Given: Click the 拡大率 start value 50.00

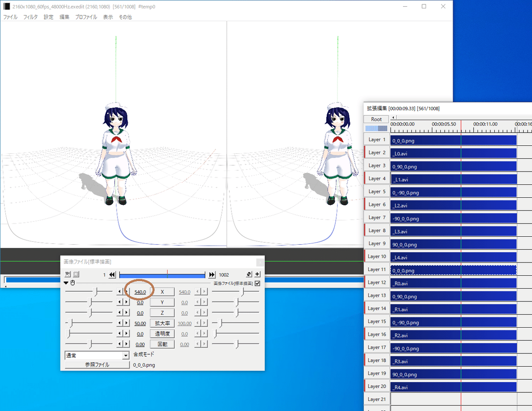Looking at the screenshot, I should pos(140,323).
